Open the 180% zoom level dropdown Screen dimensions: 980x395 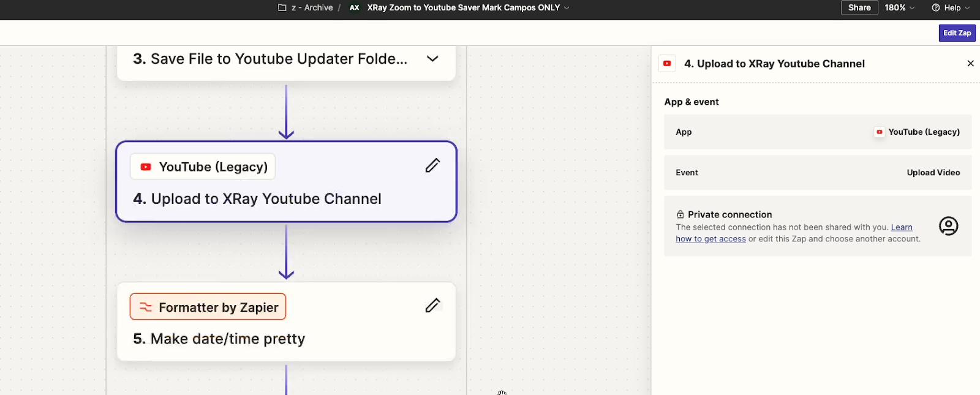899,7
